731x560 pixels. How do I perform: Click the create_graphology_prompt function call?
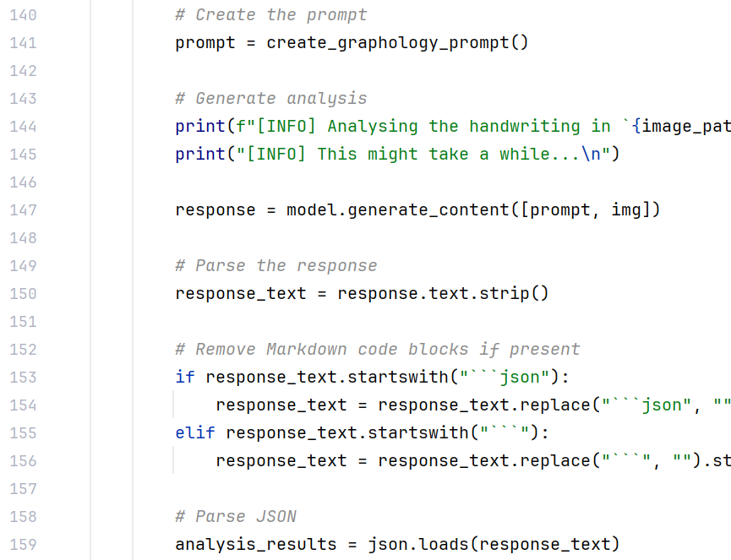388,43
